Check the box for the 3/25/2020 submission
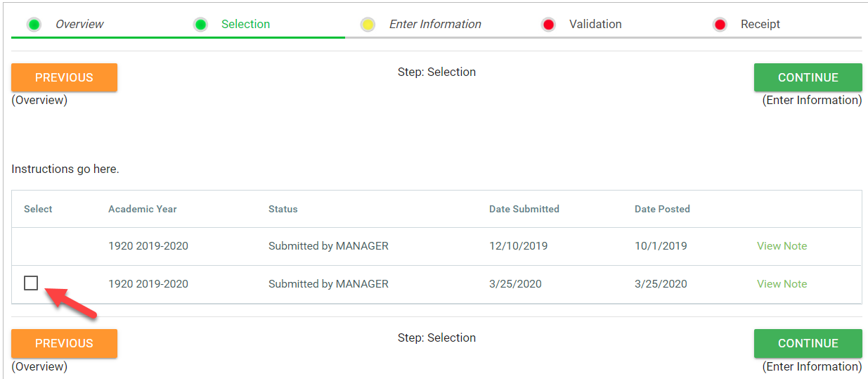The width and height of the screenshot is (868, 379). click(x=31, y=283)
